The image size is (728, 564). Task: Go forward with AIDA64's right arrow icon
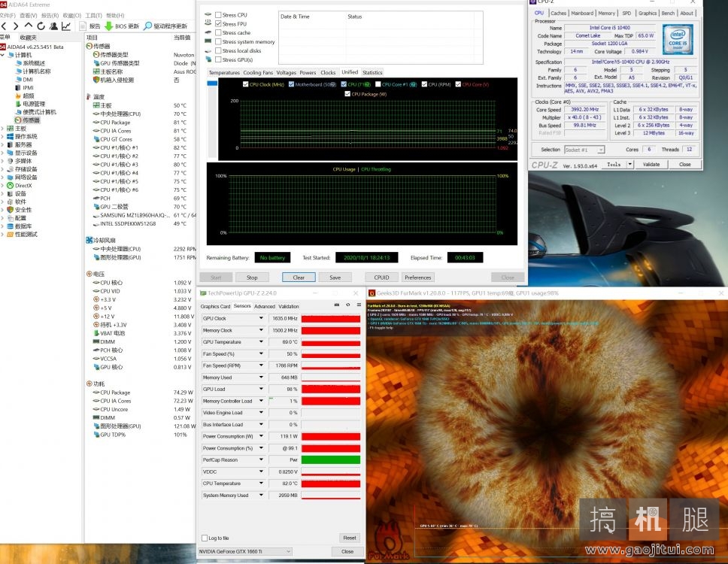tap(16, 26)
